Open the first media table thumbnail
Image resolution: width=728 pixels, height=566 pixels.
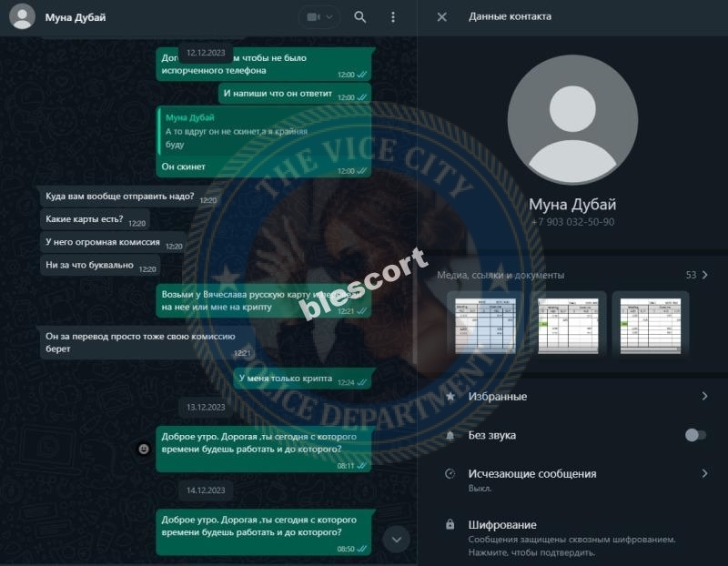(485, 326)
